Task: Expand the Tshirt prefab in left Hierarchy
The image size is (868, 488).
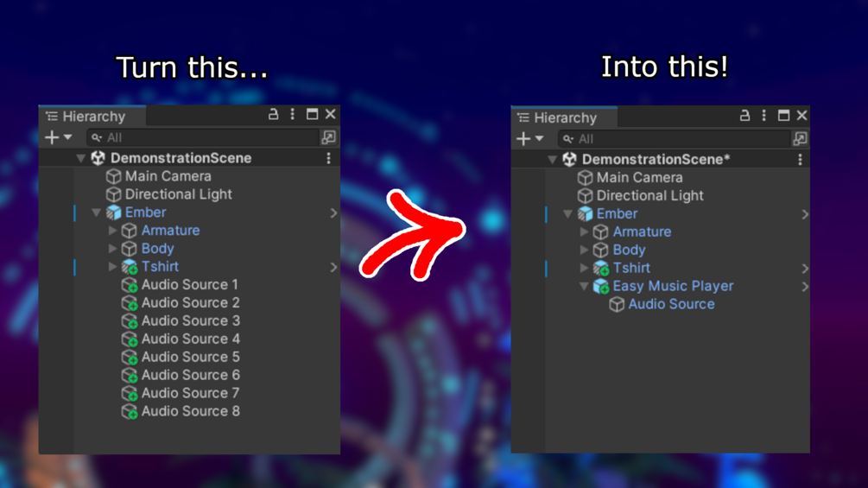Action: (112, 267)
